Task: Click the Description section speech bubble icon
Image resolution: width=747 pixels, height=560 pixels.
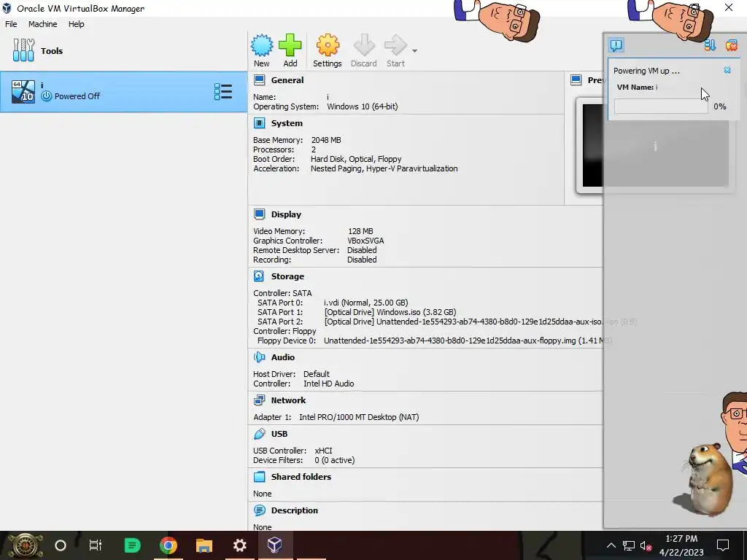Action: pos(259,510)
